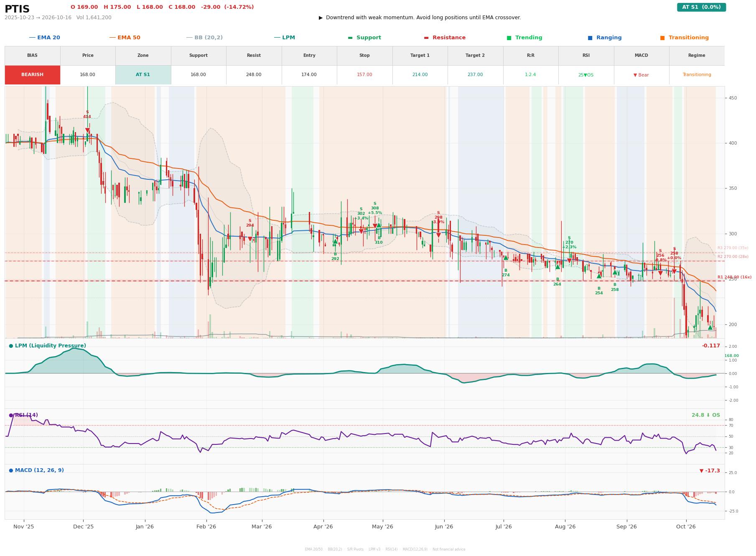Click the sell triangle under S 298
Image resolution: width=756 pixels, height=556 pixels.
(438, 235)
